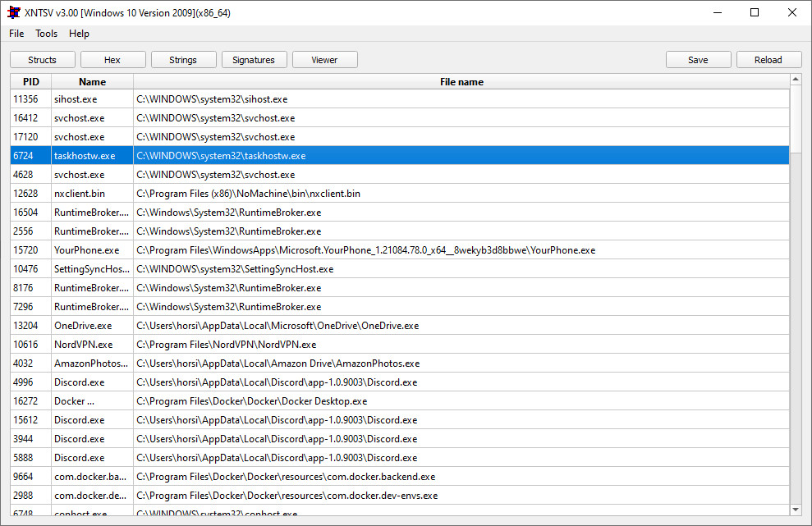Select the AmazonPhotos process row
This screenshot has width=812, height=526.
coord(400,364)
